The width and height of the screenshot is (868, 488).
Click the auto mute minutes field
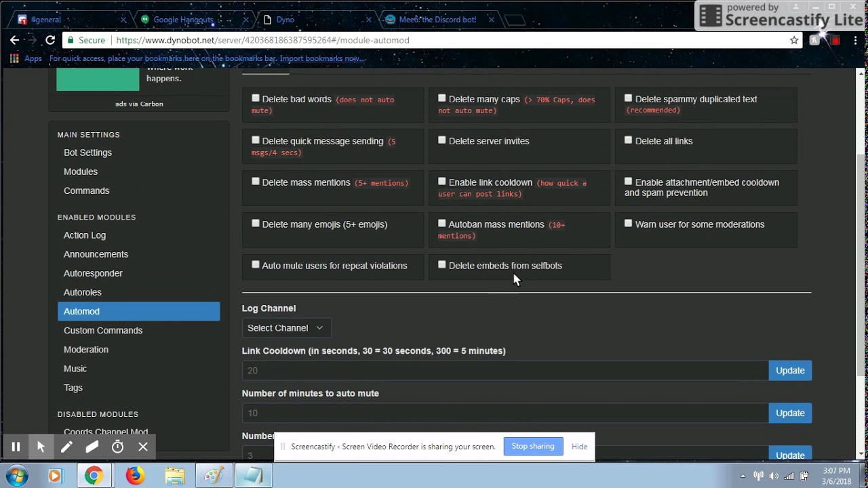pyautogui.click(x=505, y=413)
